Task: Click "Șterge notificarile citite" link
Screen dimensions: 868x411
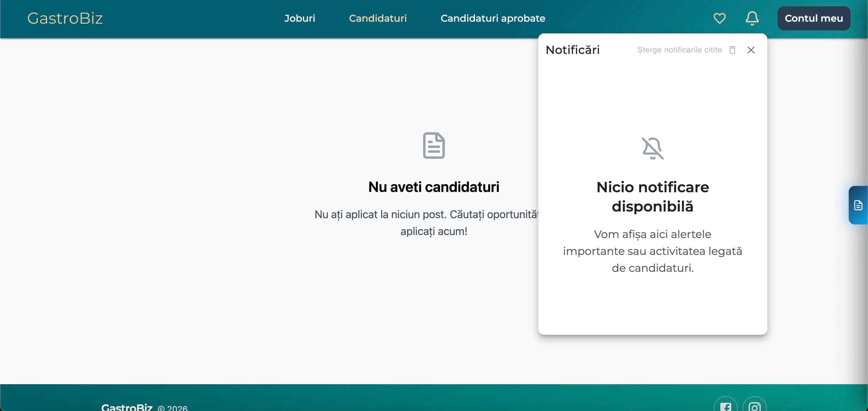Action: (x=679, y=50)
